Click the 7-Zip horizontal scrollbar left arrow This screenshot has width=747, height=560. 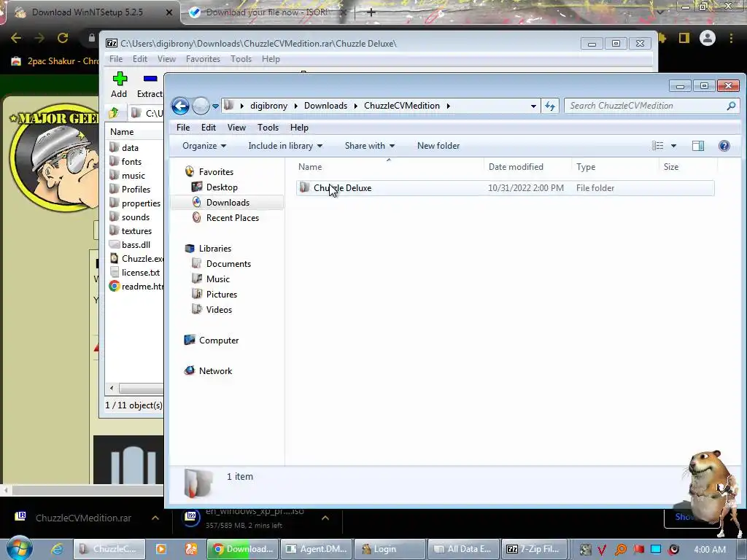112,388
